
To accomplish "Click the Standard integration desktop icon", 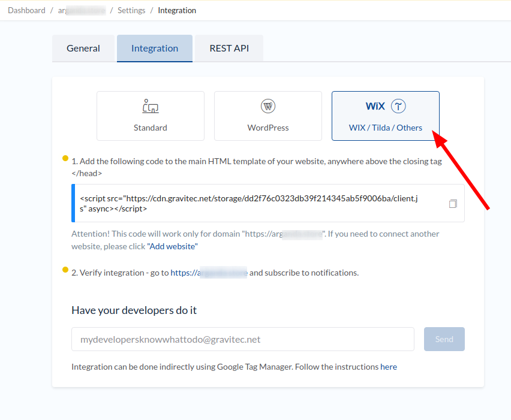I will (150, 106).
